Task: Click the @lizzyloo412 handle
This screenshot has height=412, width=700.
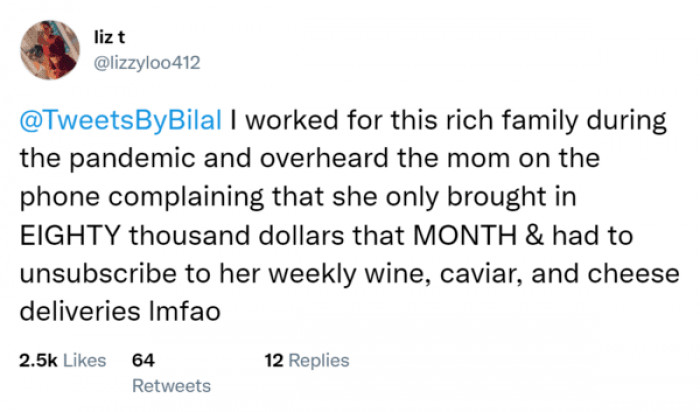Action: (x=152, y=63)
